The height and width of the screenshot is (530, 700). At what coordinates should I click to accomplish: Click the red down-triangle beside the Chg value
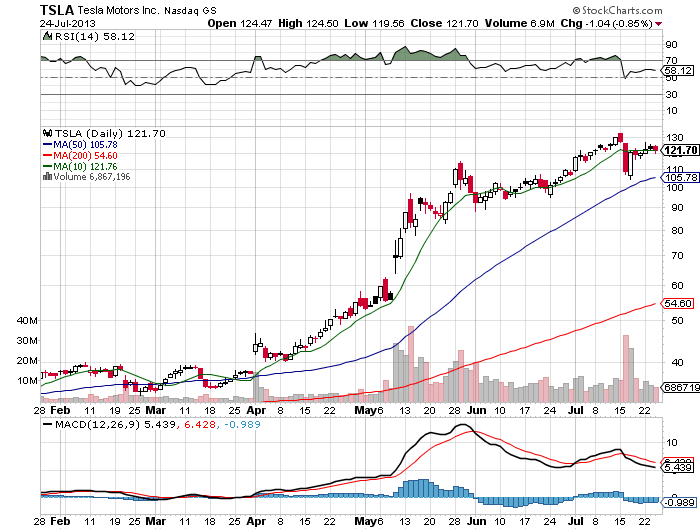[658, 24]
